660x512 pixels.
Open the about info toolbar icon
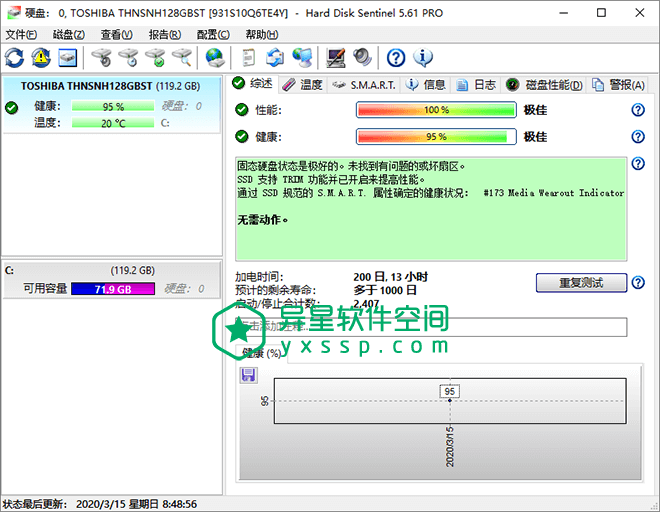pos(423,58)
